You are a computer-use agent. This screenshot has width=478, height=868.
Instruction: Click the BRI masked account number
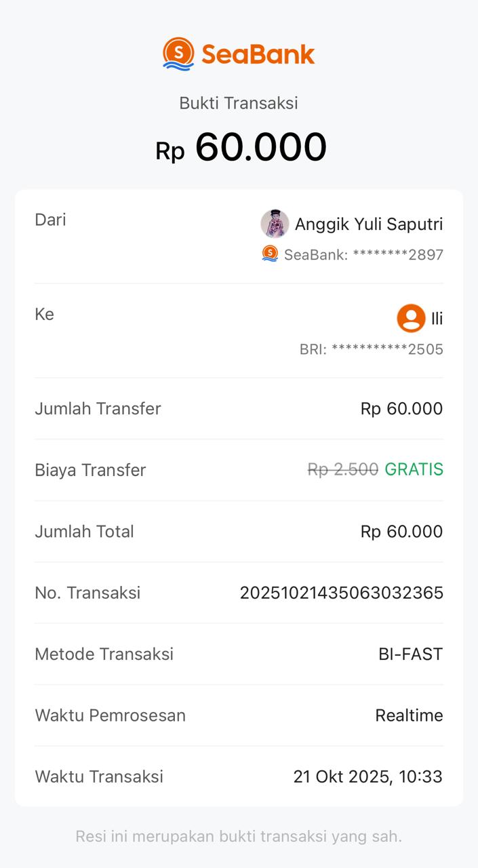(x=372, y=349)
